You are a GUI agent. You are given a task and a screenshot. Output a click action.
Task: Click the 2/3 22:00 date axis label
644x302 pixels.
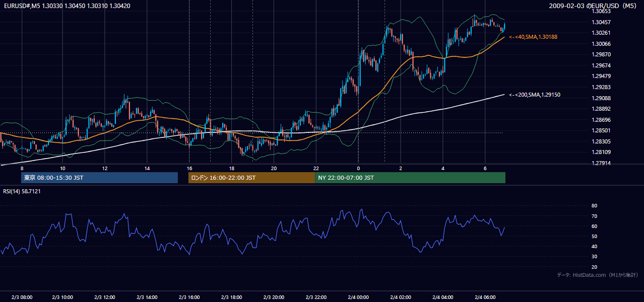coord(316,297)
